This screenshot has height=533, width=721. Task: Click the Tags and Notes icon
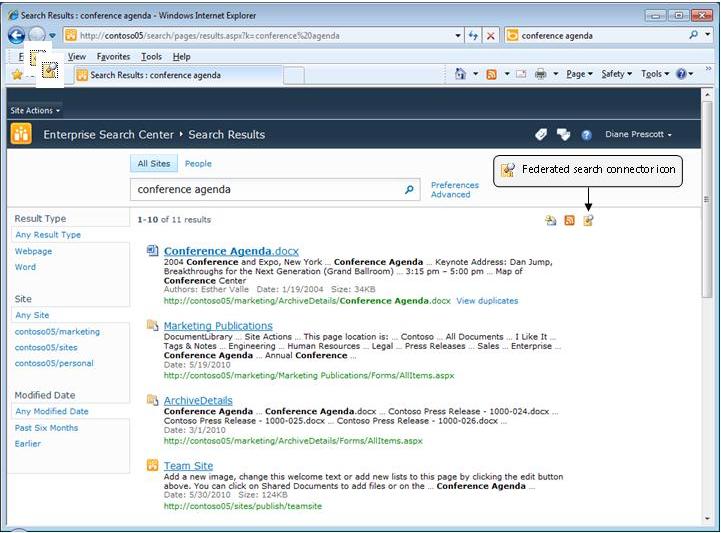(x=563, y=134)
